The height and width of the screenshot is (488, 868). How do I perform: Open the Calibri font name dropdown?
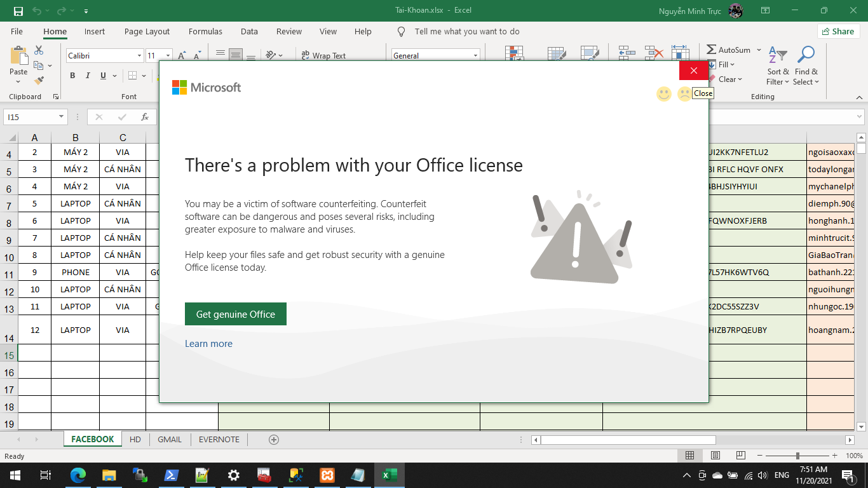[139, 56]
